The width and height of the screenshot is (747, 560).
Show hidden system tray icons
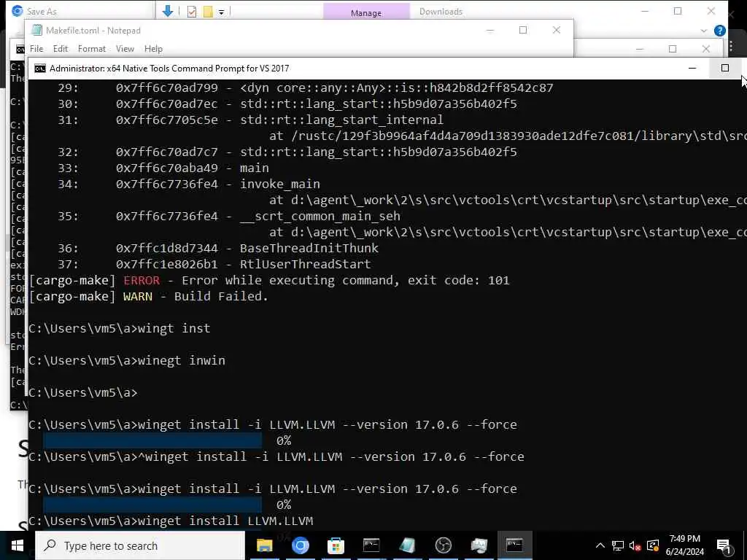point(600,545)
